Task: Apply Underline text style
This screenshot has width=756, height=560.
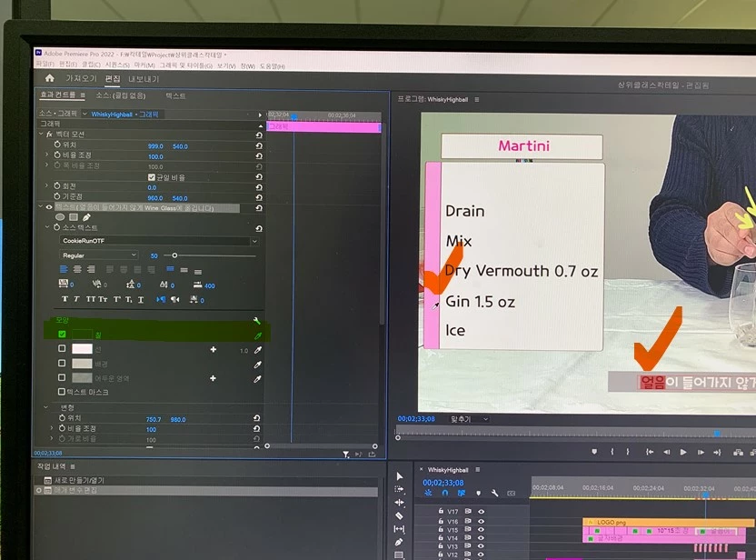Action: coord(141,299)
